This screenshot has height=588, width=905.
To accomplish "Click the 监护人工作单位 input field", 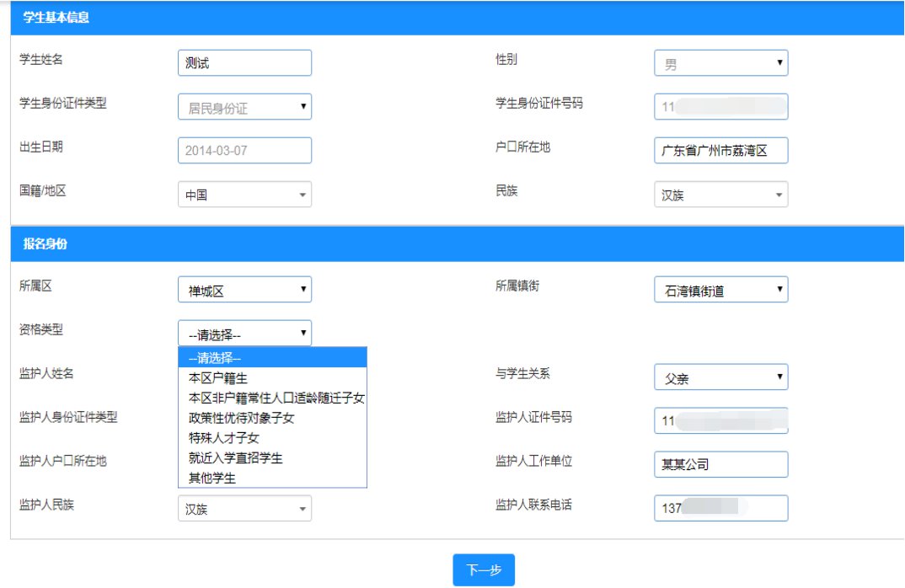I will click(x=720, y=464).
